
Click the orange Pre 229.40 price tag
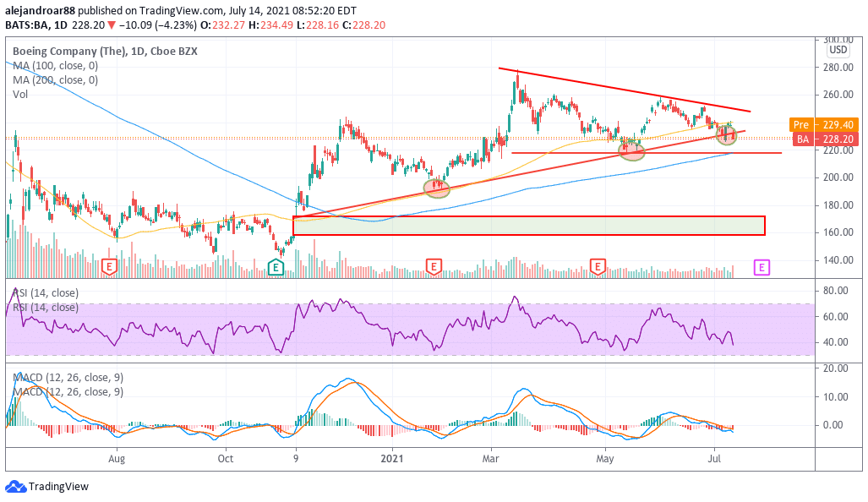pos(824,125)
